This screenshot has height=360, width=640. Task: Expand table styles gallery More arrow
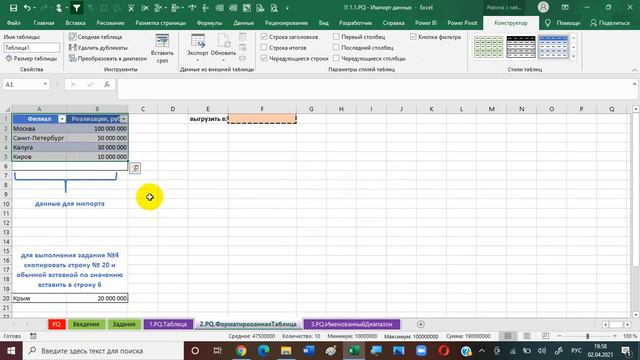(x=573, y=57)
